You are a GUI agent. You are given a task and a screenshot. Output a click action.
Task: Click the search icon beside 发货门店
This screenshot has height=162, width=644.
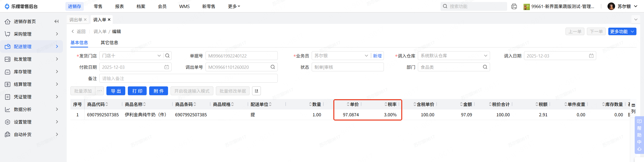click(x=167, y=56)
